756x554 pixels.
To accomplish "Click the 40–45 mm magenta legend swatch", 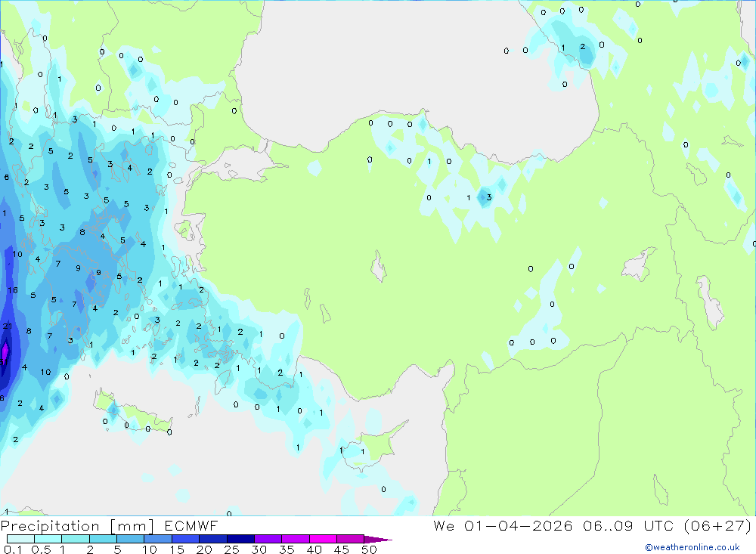I will [323, 539].
